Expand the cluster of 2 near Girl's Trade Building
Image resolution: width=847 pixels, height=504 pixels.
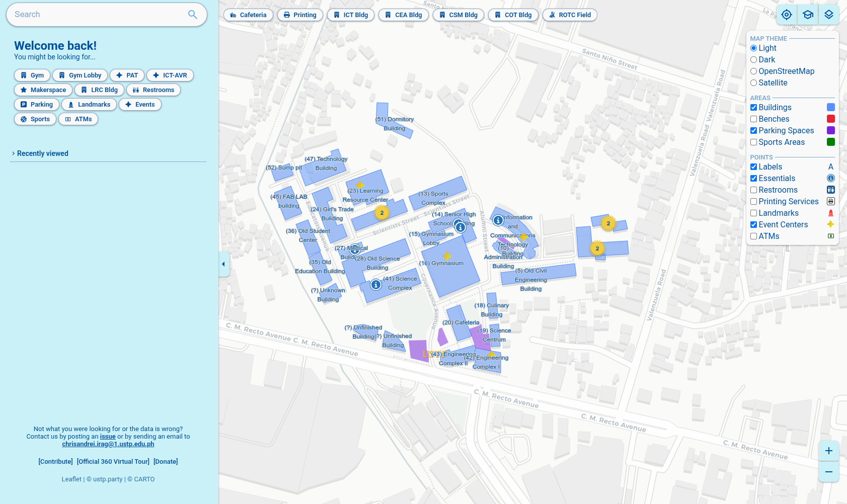pos(382,213)
